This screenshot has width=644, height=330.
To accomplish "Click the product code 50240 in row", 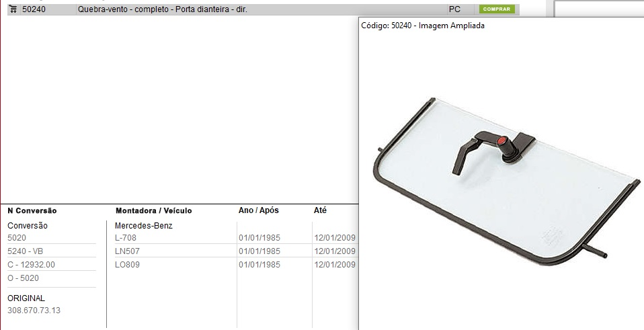I will click(x=34, y=9).
